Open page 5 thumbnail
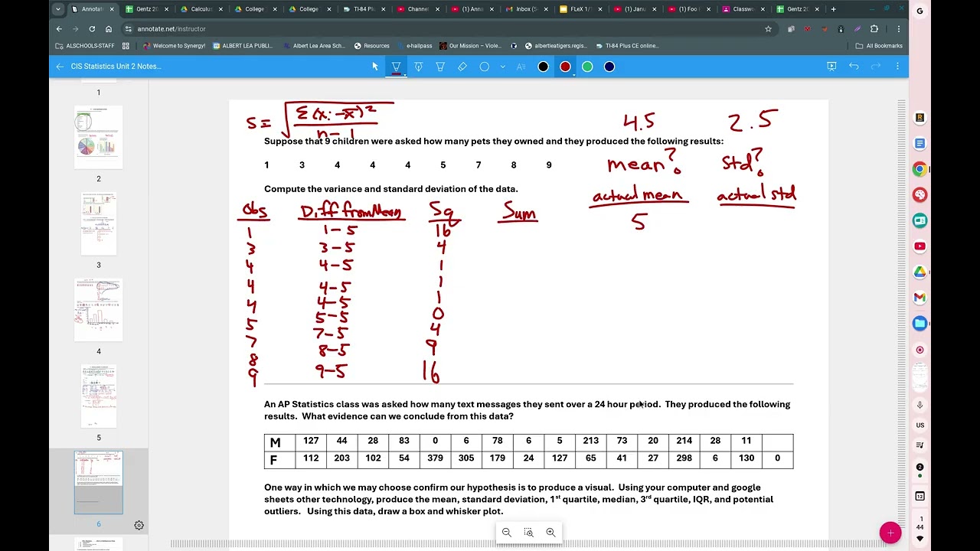 coord(98,396)
